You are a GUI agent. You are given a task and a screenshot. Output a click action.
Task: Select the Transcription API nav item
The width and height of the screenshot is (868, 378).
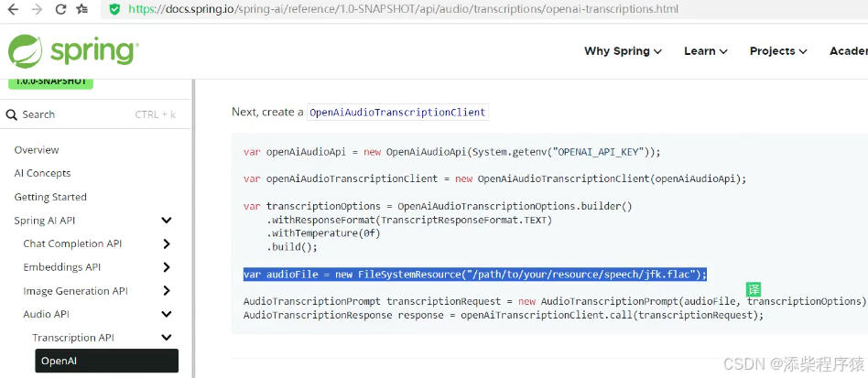(x=73, y=338)
